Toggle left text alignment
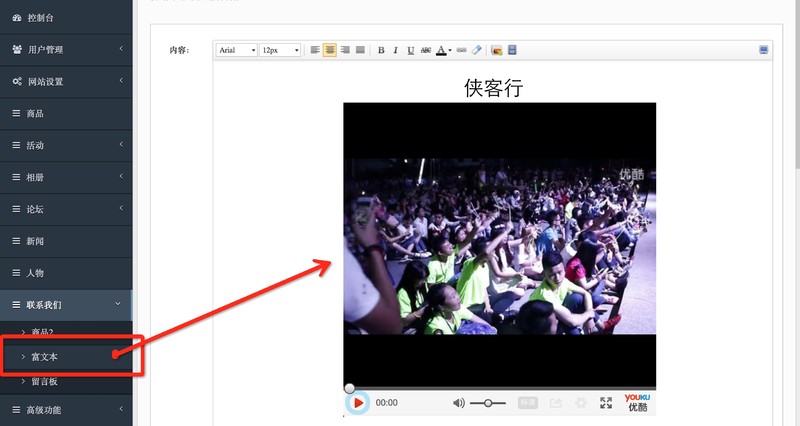 [x=315, y=50]
